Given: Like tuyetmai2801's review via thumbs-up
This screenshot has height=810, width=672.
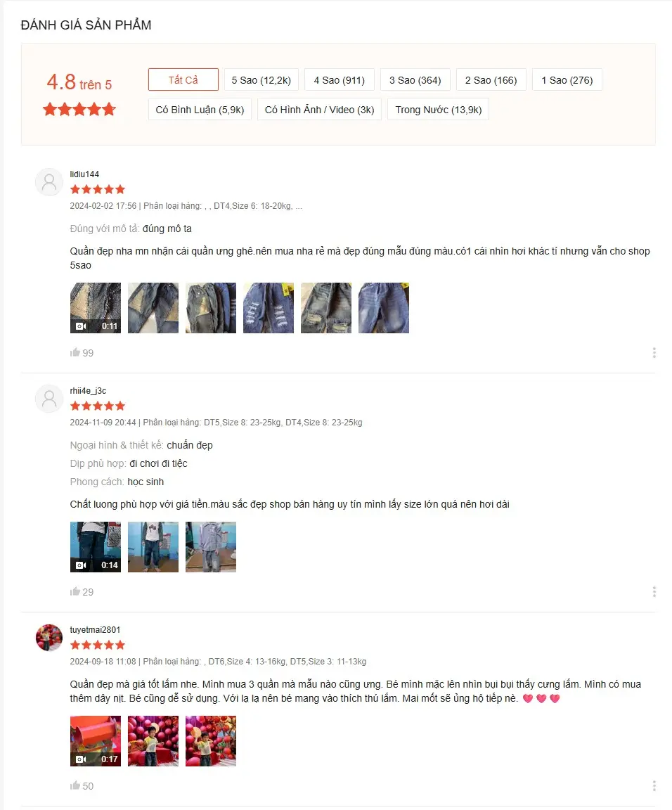Looking at the screenshot, I should [x=75, y=785].
